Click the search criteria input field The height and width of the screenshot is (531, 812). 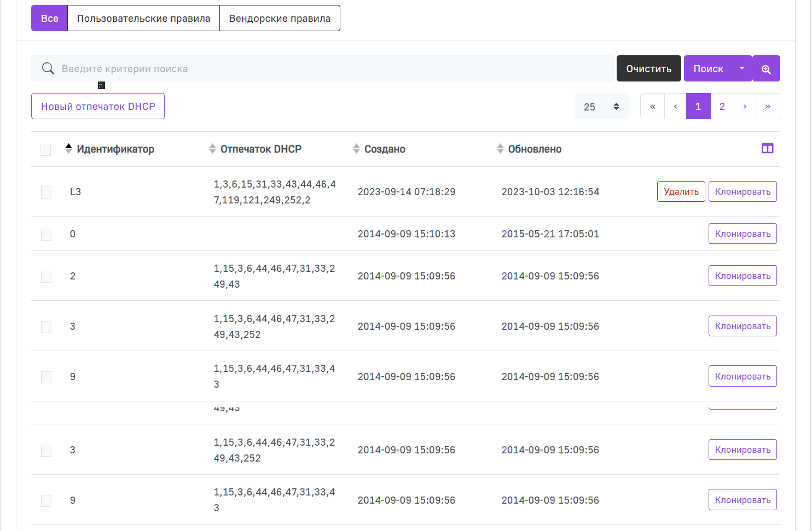point(328,69)
